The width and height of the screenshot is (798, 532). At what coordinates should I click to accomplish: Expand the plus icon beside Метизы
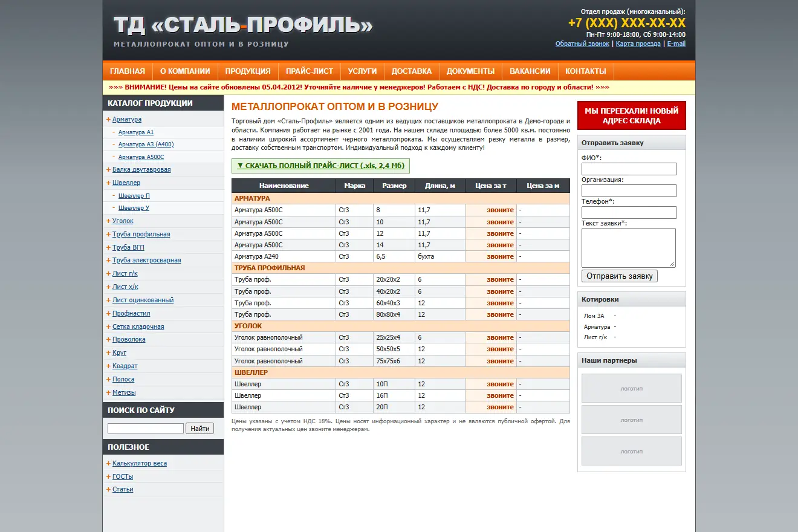(x=108, y=393)
